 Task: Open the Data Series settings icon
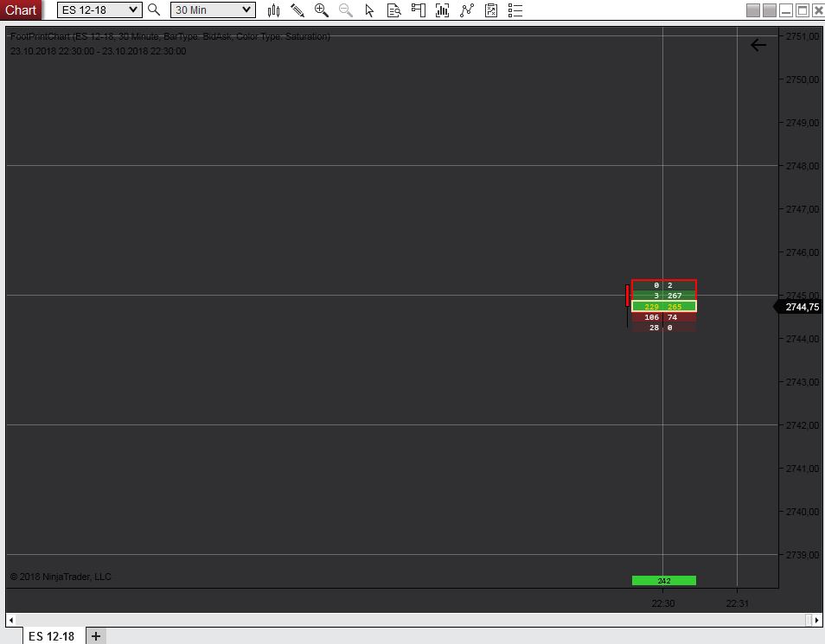[443, 10]
